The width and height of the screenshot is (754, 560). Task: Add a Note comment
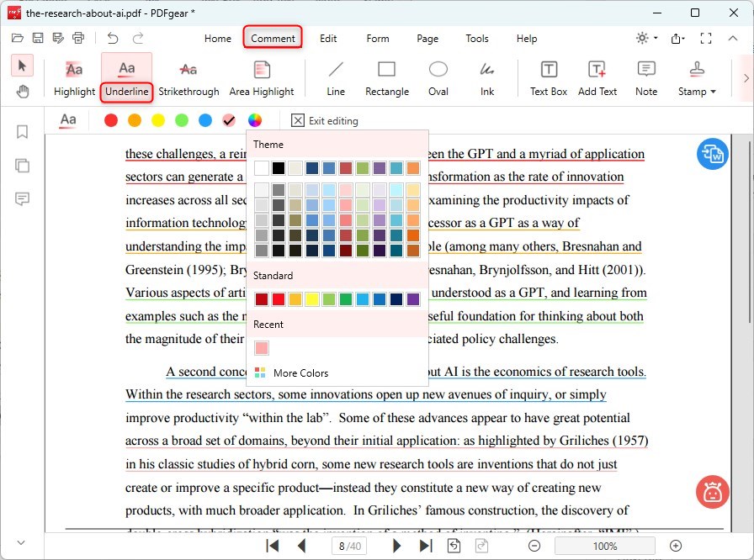[646, 78]
